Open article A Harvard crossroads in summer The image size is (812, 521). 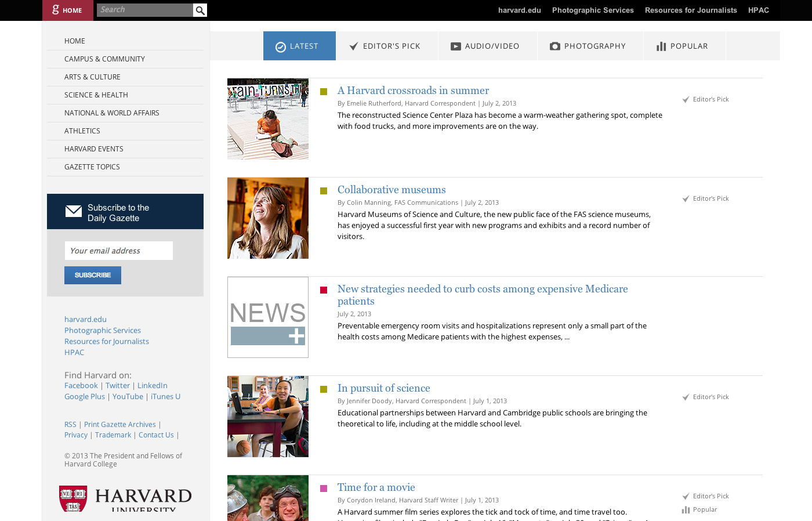(413, 91)
